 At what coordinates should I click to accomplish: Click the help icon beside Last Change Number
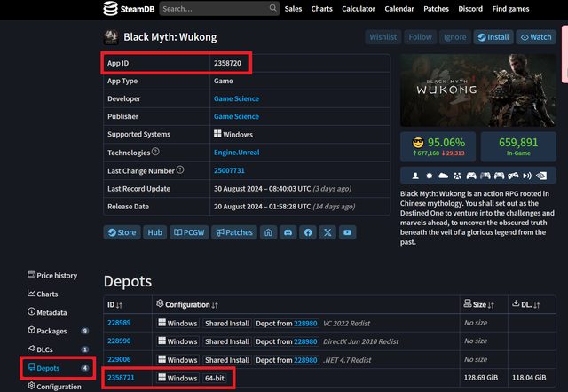coord(180,169)
